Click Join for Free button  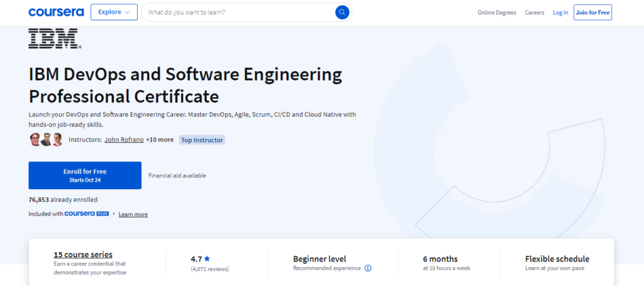[592, 13]
